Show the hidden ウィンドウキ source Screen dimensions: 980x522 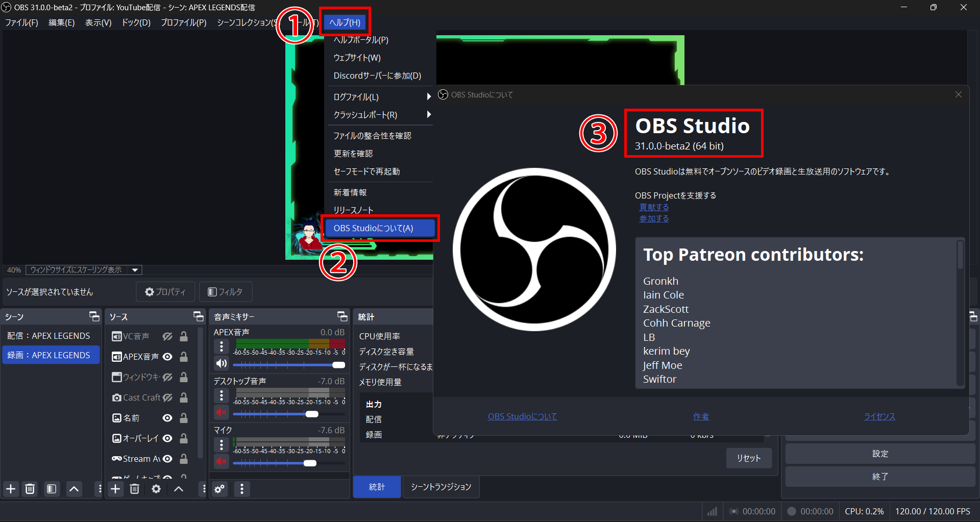point(167,377)
